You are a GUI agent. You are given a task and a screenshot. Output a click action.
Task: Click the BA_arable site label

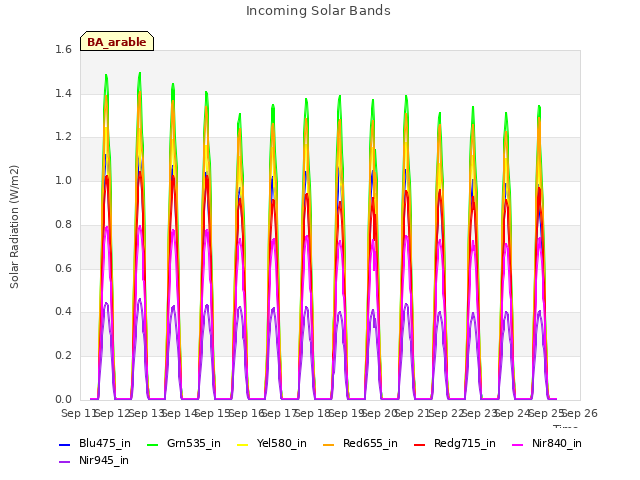tap(117, 42)
